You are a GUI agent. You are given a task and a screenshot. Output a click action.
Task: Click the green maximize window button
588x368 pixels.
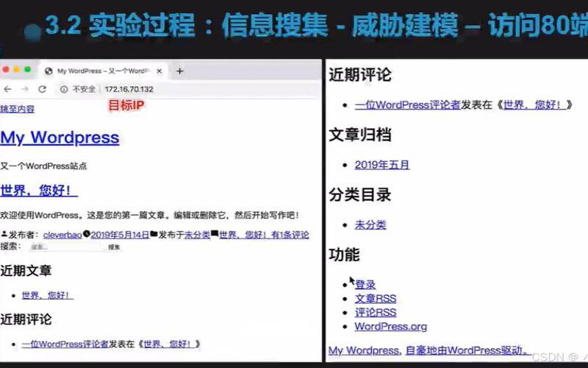27,70
